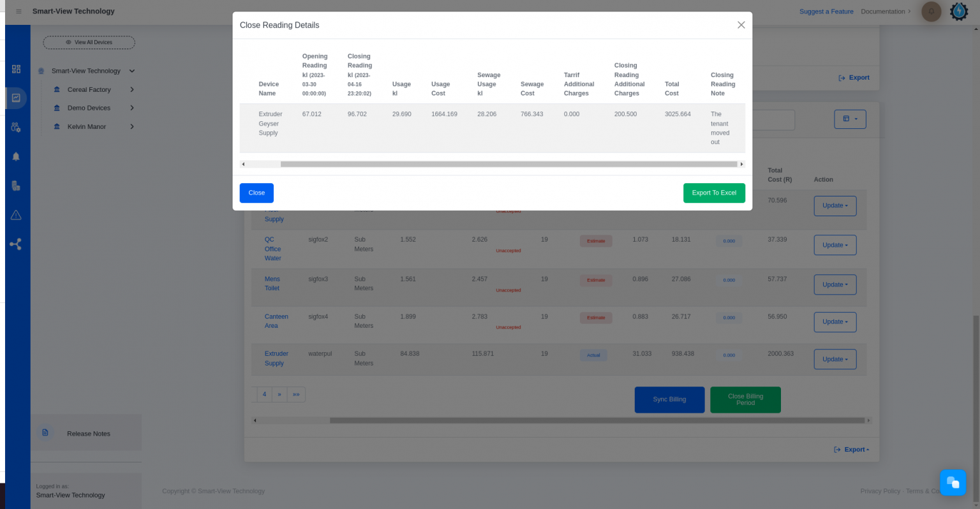Open the network nodes sidebar icon
The height and width of the screenshot is (509, 980).
(16, 244)
